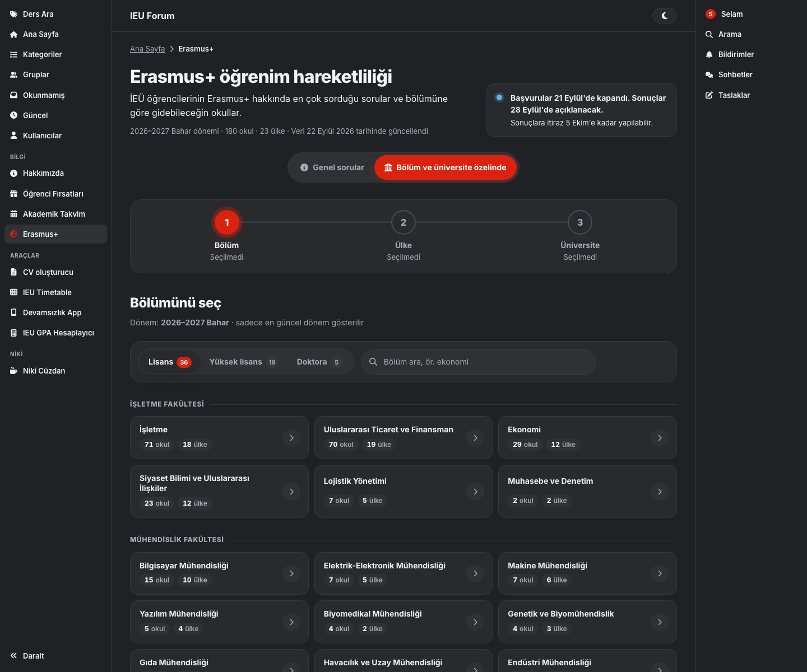This screenshot has width=807, height=672.
Task: Open Bilgisayar Mühendisliği chevron
Action: [291, 573]
